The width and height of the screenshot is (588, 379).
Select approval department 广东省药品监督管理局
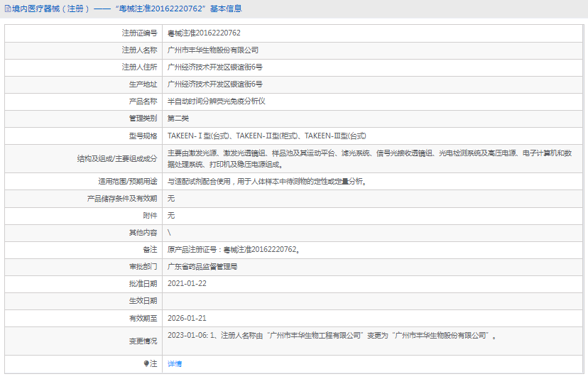pos(202,267)
